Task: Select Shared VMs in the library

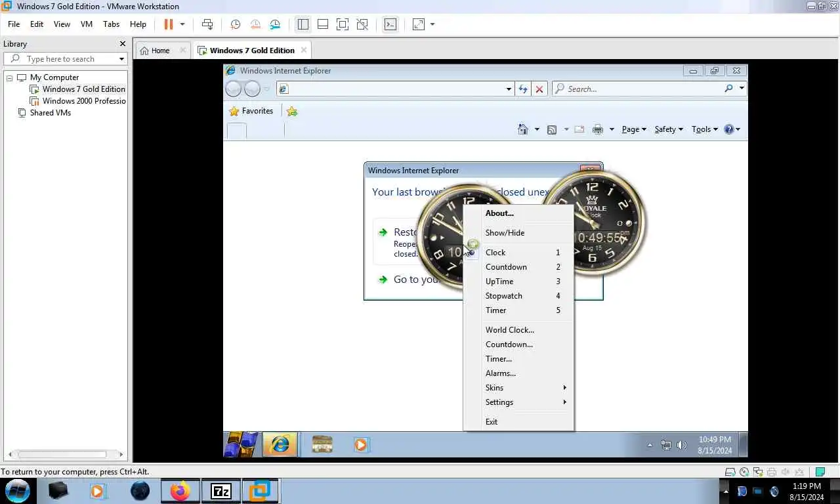Action: point(50,113)
